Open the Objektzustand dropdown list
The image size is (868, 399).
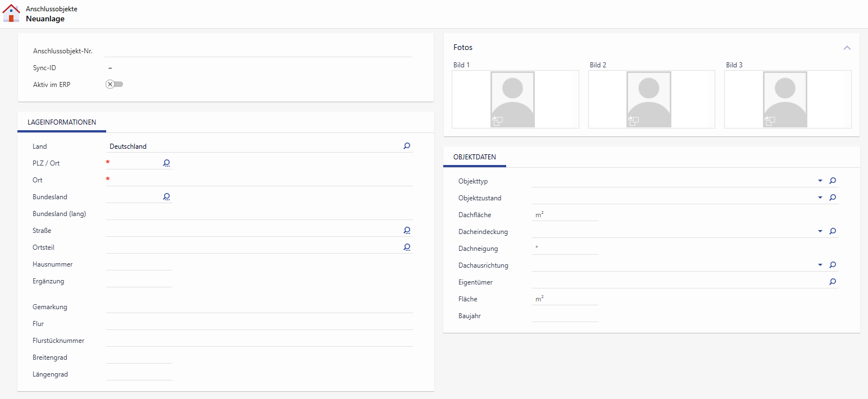pyautogui.click(x=820, y=198)
